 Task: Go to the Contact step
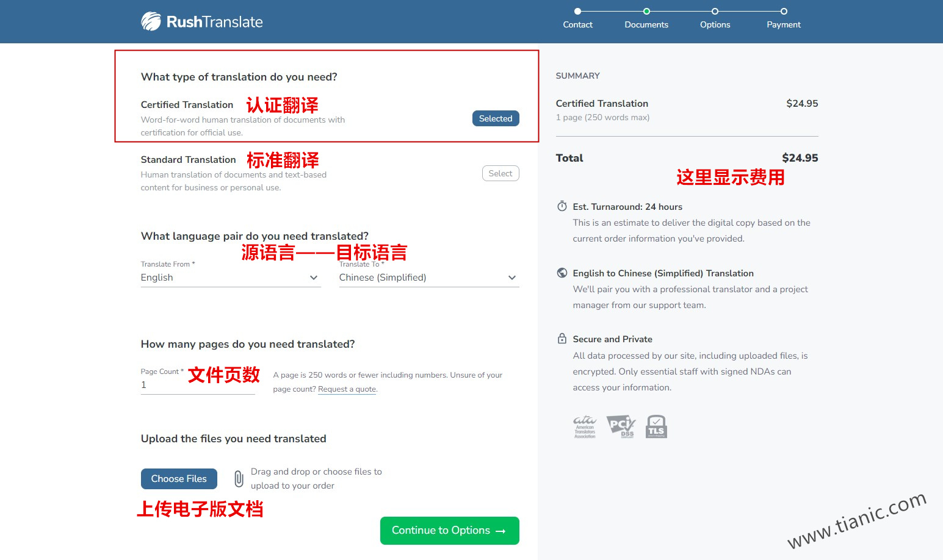(x=577, y=18)
